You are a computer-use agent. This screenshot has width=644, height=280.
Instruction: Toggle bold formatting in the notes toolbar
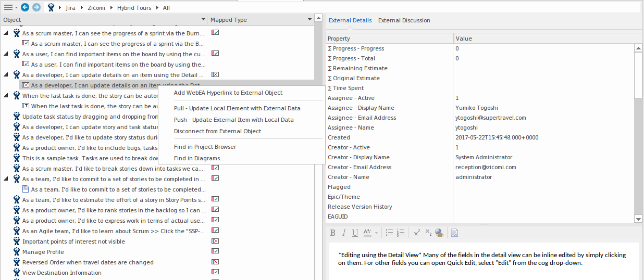click(x=333, y=233)
